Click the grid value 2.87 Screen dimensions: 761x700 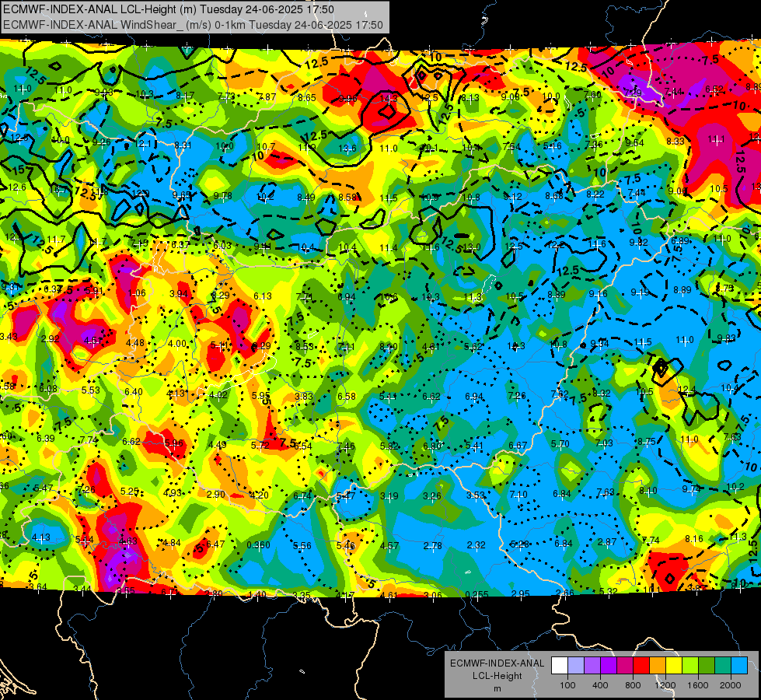606,542
